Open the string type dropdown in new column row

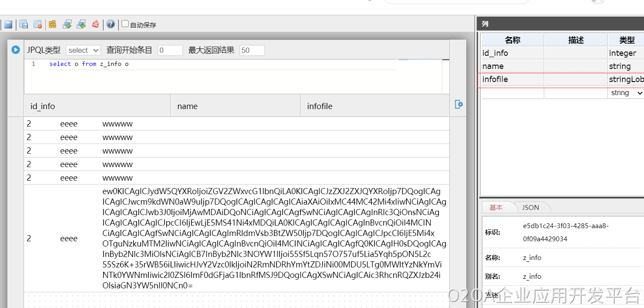626,93
